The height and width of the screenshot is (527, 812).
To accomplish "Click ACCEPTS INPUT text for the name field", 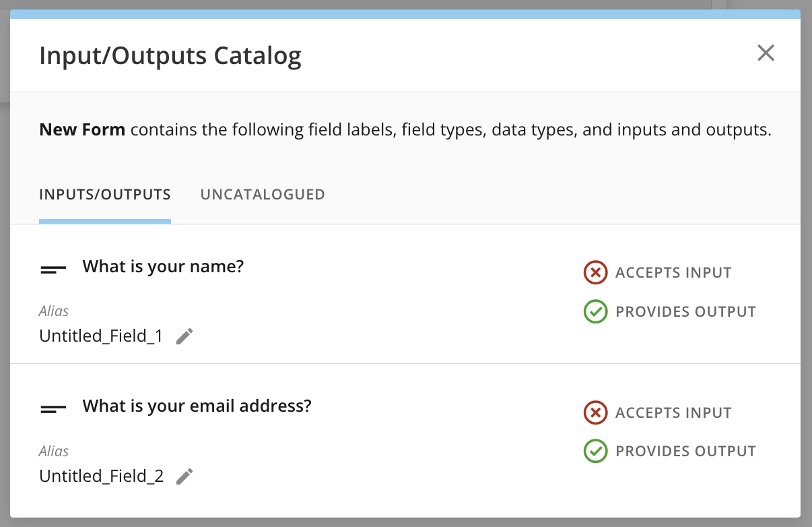I will click(673, 273).
